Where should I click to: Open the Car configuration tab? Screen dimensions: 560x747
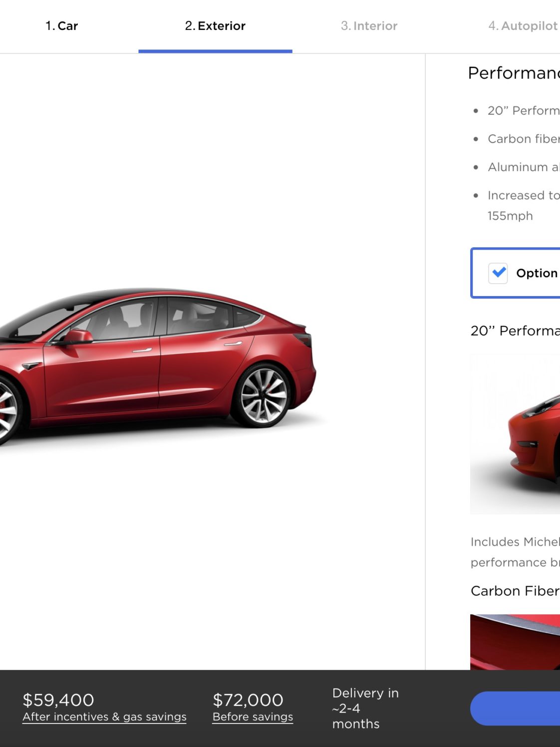pyautogui.click(x=61, y=26)
